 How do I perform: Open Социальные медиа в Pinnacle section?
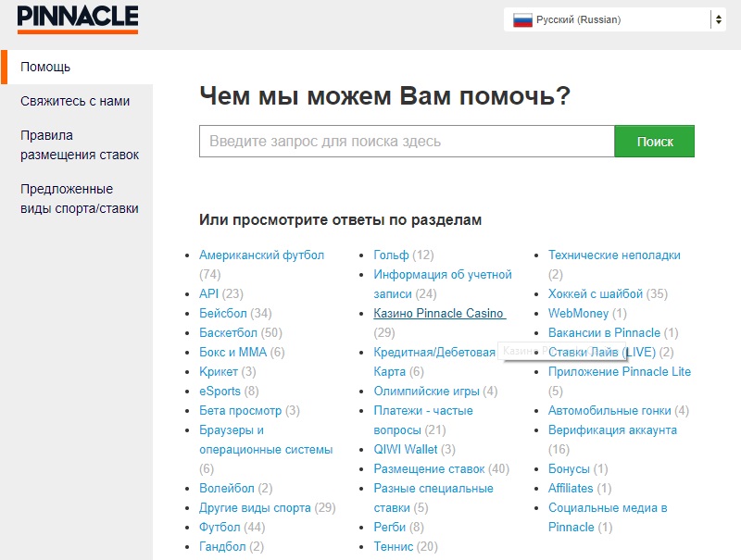(608, 517)
